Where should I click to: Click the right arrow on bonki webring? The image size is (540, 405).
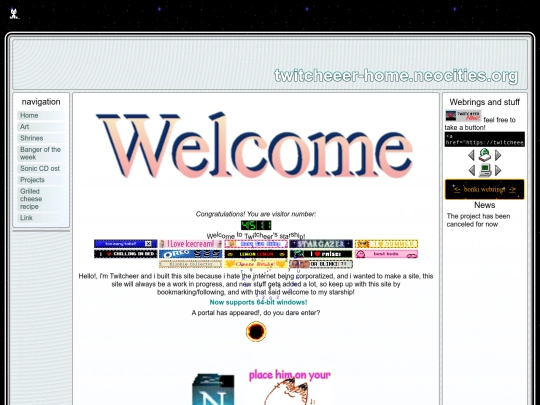click(x=512, y=189)
